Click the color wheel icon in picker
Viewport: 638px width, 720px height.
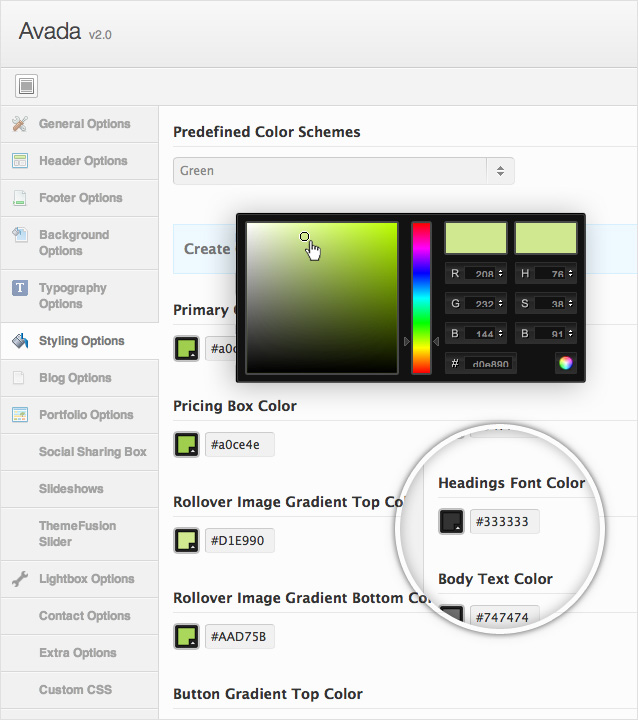pos(565,363)
